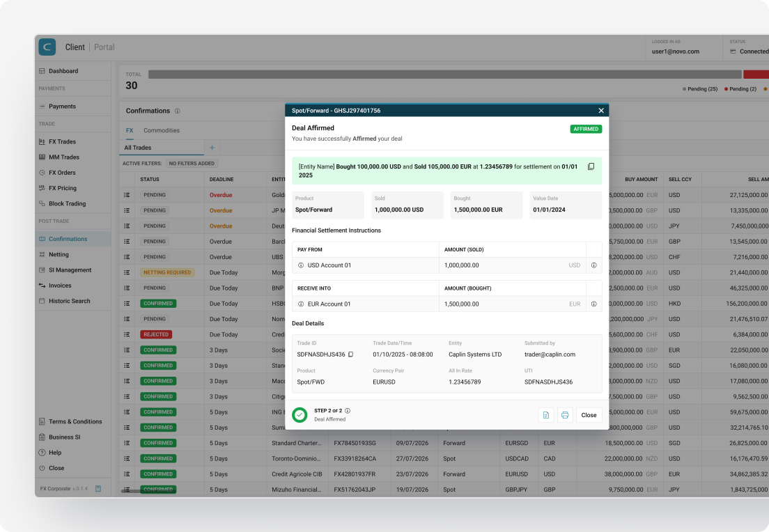Screen dimensions: 769x532
Task: Add a new trades tab with plus
Action: pos(212,148)
